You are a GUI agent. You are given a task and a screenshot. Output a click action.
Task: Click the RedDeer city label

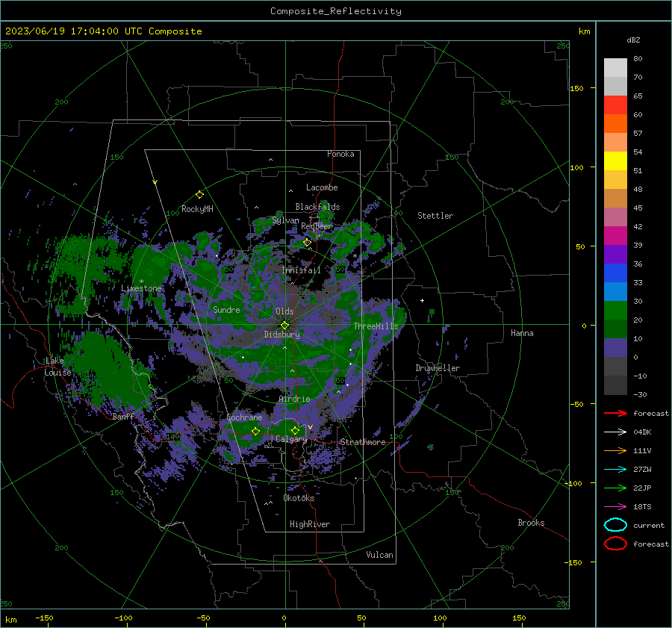click(317, 226)
